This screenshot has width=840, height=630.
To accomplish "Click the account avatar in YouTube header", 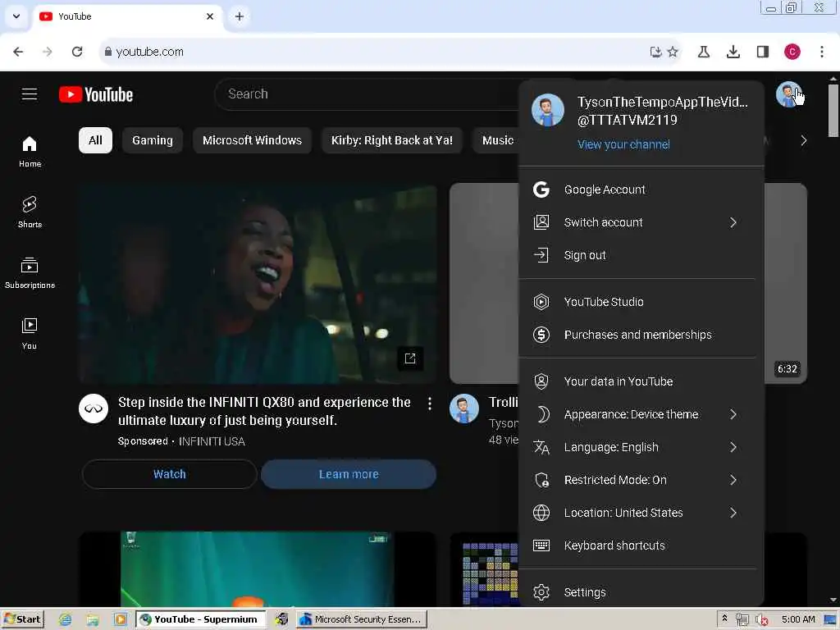I will [788, 94].
